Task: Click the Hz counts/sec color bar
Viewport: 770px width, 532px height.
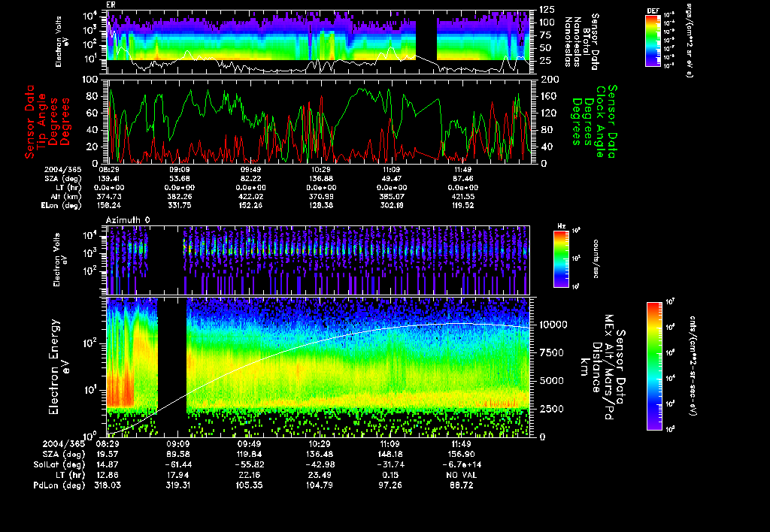Action: [x=561, y=258]
